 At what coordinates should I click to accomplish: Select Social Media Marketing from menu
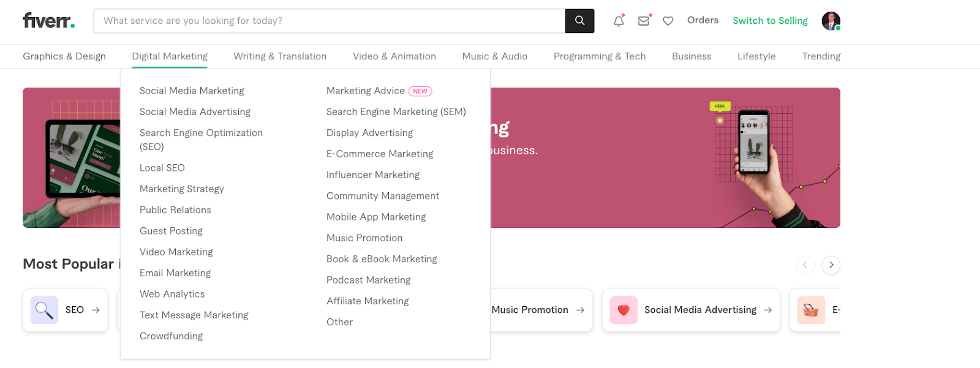coord(192,91)
